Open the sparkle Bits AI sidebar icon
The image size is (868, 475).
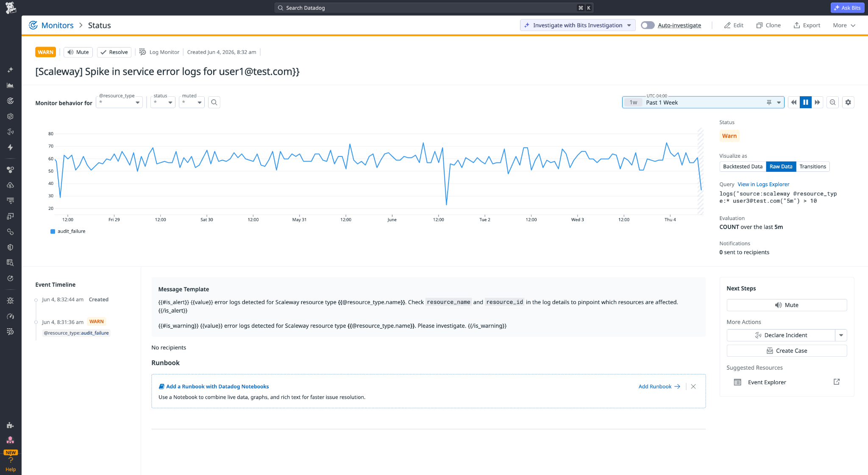(11, 70)
